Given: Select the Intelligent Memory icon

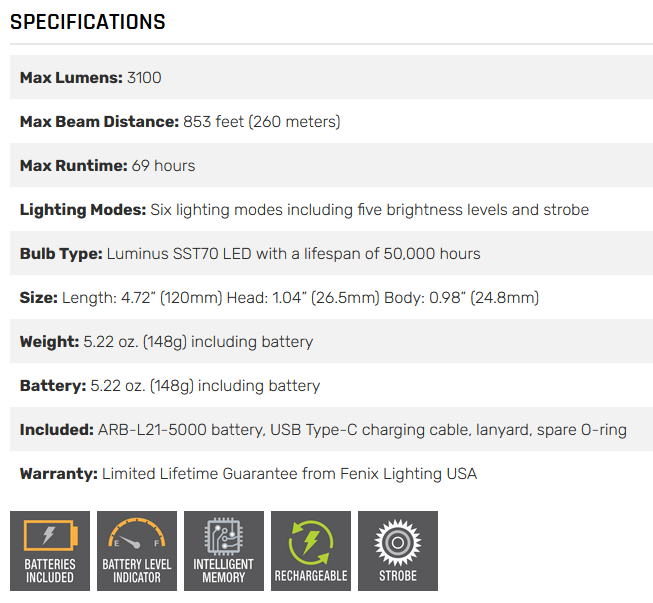Looking at the screenshot, I should tap(224, 551).
